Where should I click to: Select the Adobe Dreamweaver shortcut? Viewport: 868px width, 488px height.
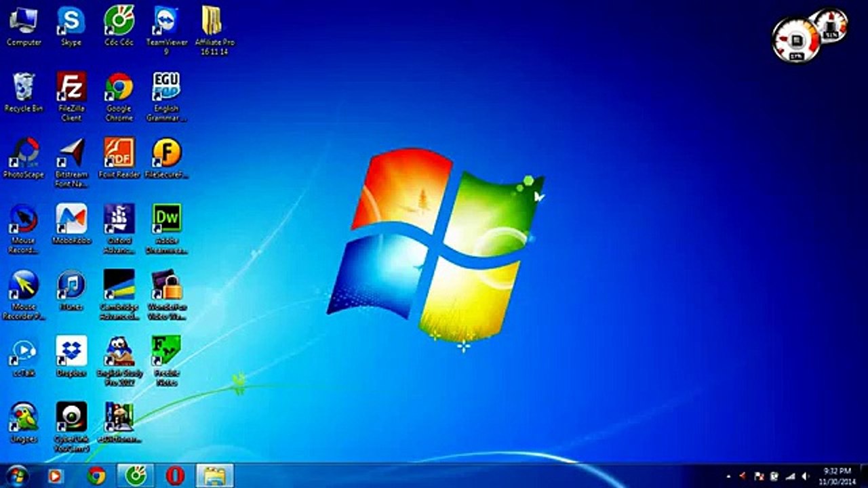point(166,228)
